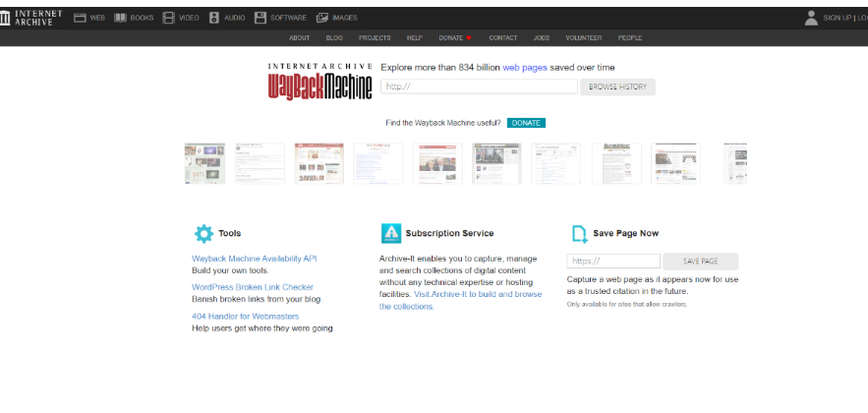Click the user avatar icon
Viewport: 868px width, 413px height.
[811, 18]
